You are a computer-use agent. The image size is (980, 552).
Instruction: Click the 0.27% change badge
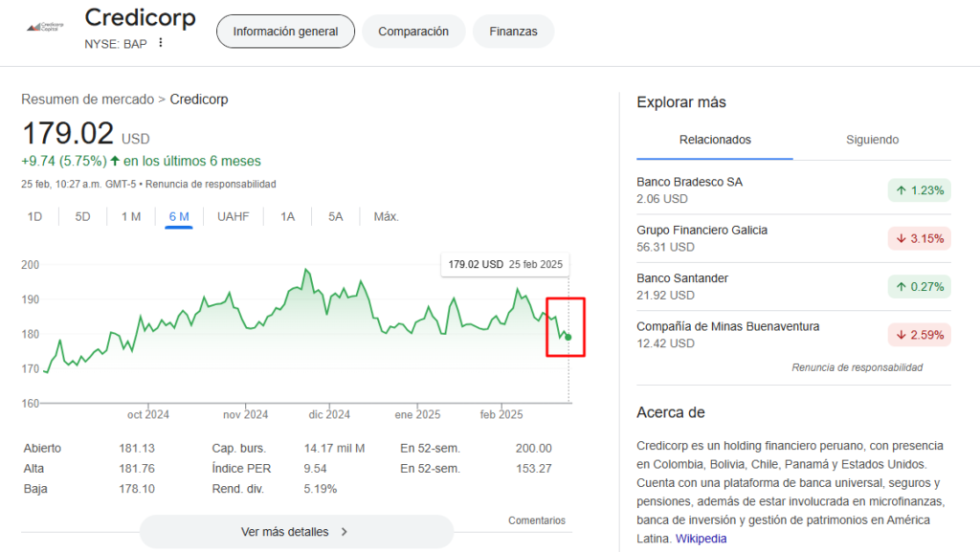(920, 287)
